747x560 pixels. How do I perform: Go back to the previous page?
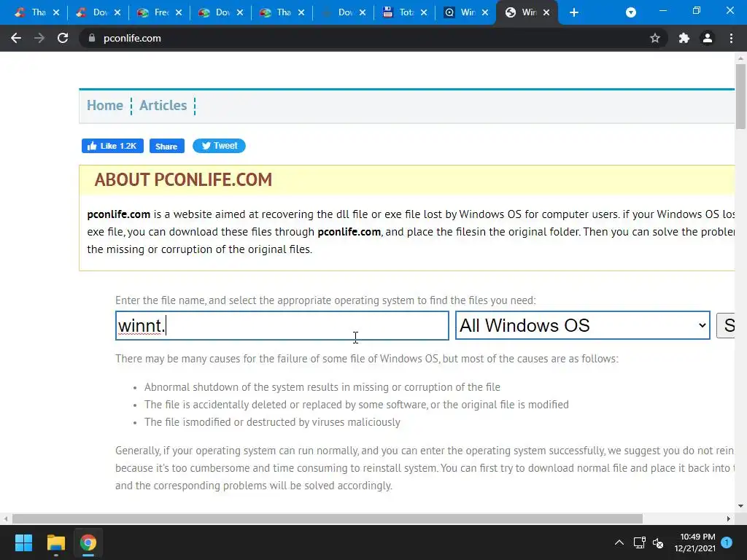pos(16,38)
